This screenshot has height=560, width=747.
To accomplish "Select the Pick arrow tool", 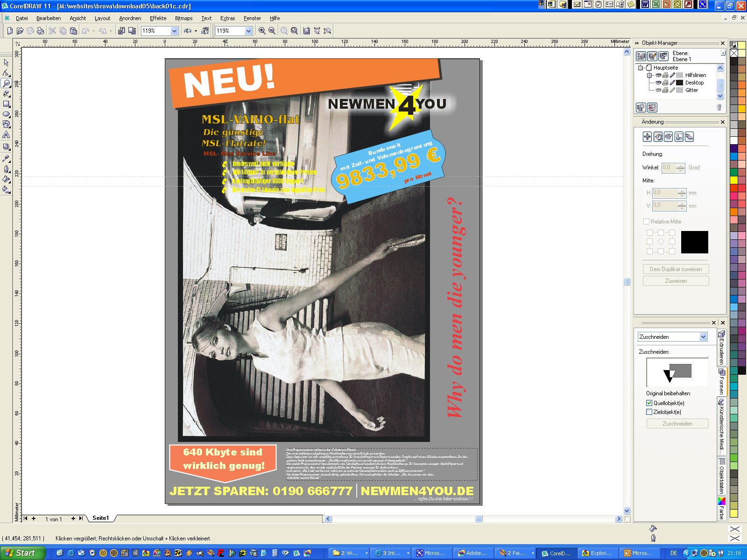I will (6, 63).
